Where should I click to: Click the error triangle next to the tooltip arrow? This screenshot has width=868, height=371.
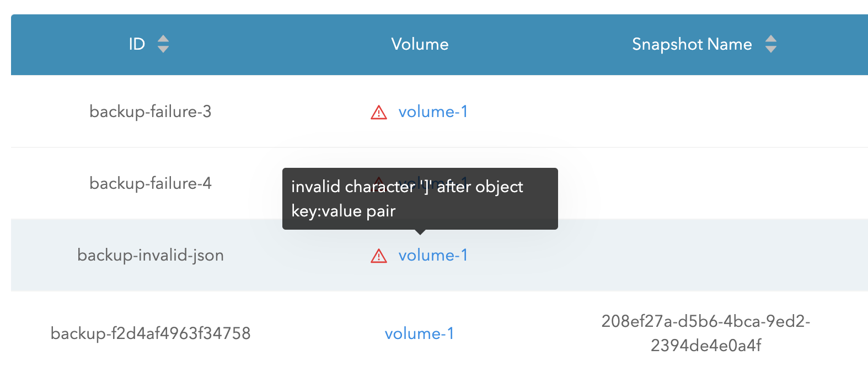tap(378, 255)
